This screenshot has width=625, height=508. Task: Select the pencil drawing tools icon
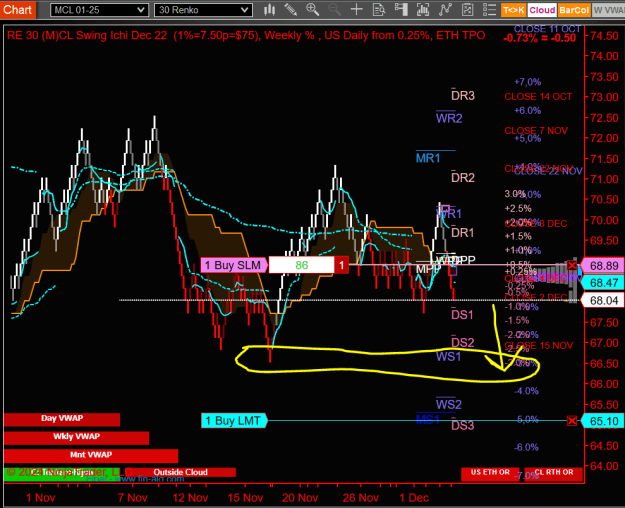click(x=291, y=10)
